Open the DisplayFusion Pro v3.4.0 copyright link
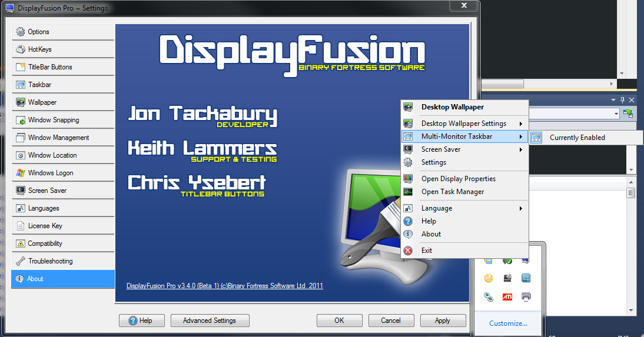Viewport: 644px width, 337px height. coord(224,286)
